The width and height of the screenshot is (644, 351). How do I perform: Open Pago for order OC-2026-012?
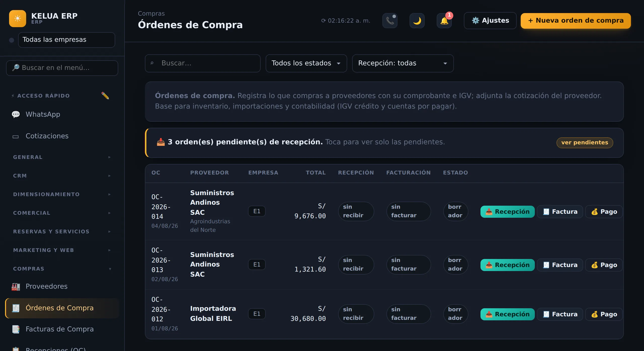coord(604,314)
